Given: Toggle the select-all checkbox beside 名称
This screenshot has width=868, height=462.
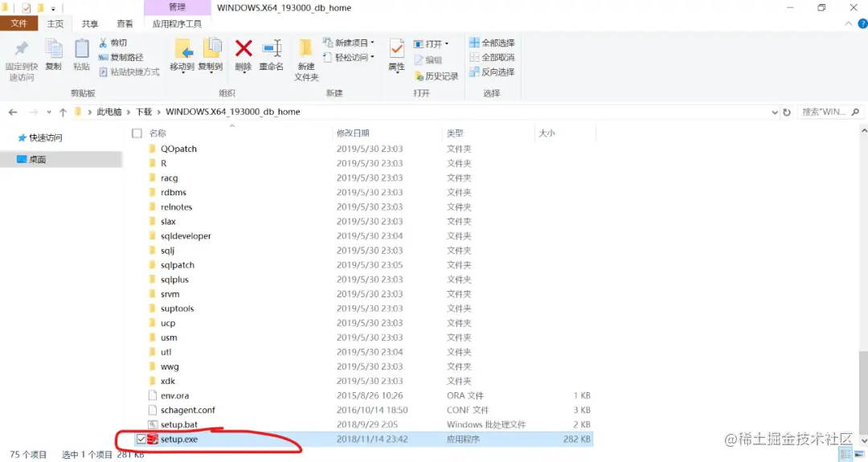Looking at the screenshot, I should 137,133.
